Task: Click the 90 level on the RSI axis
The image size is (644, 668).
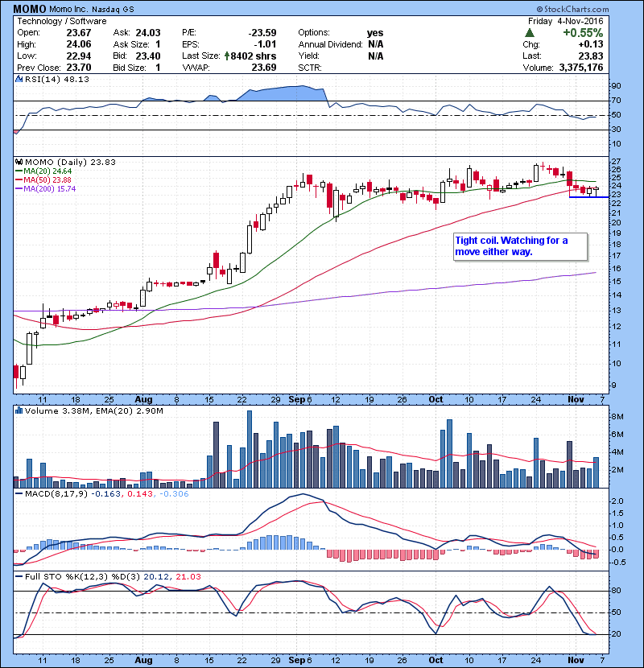Action: pos(616,86)
